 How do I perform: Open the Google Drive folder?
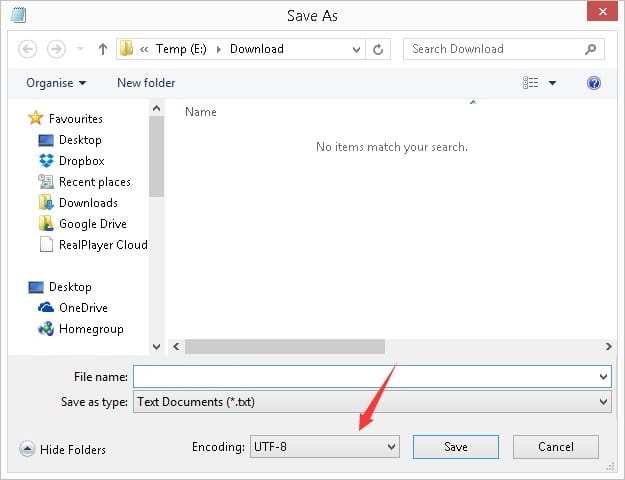[x=93, y=224]
